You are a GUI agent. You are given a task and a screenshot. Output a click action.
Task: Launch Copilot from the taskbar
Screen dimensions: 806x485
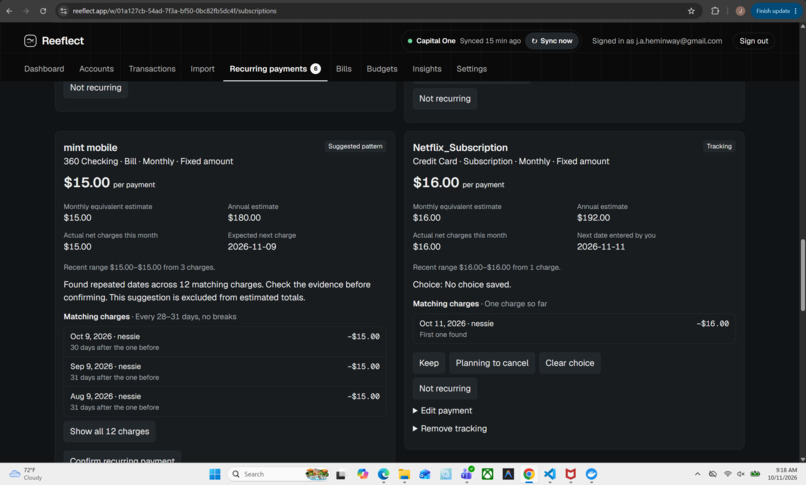(x=362, y=474)
